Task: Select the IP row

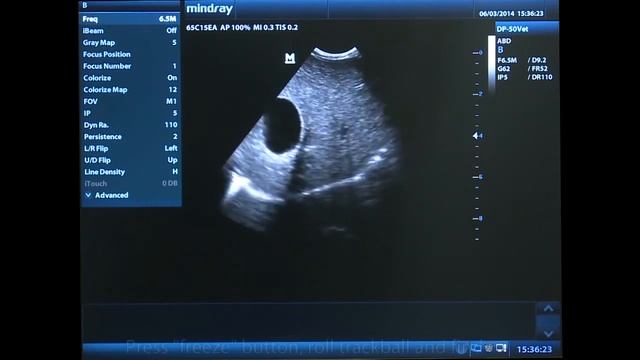Action: pos(130,113)
